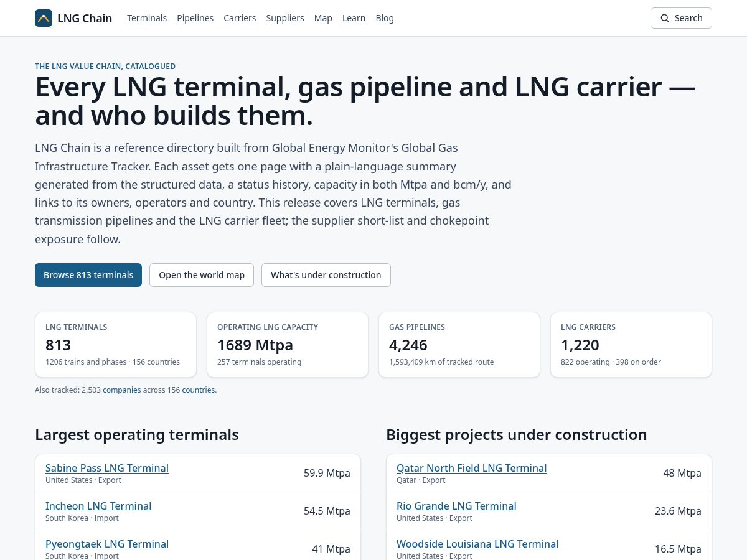
Task: Follow the companies link
Action: point(122,390)
